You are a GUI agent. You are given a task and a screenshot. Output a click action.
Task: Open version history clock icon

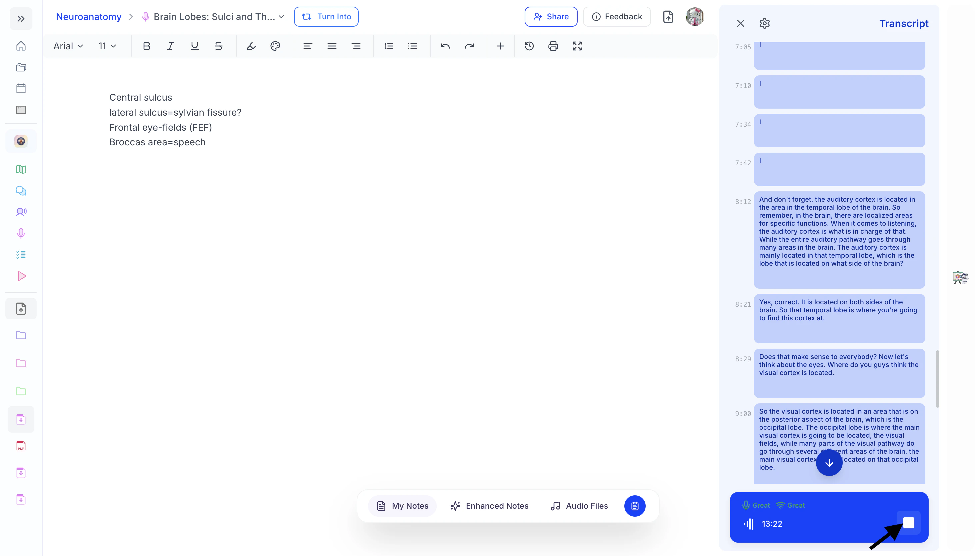click(529, 46)
